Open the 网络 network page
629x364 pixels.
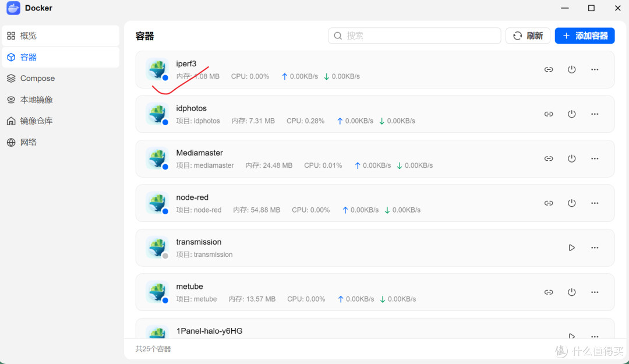tap(61, 142)
